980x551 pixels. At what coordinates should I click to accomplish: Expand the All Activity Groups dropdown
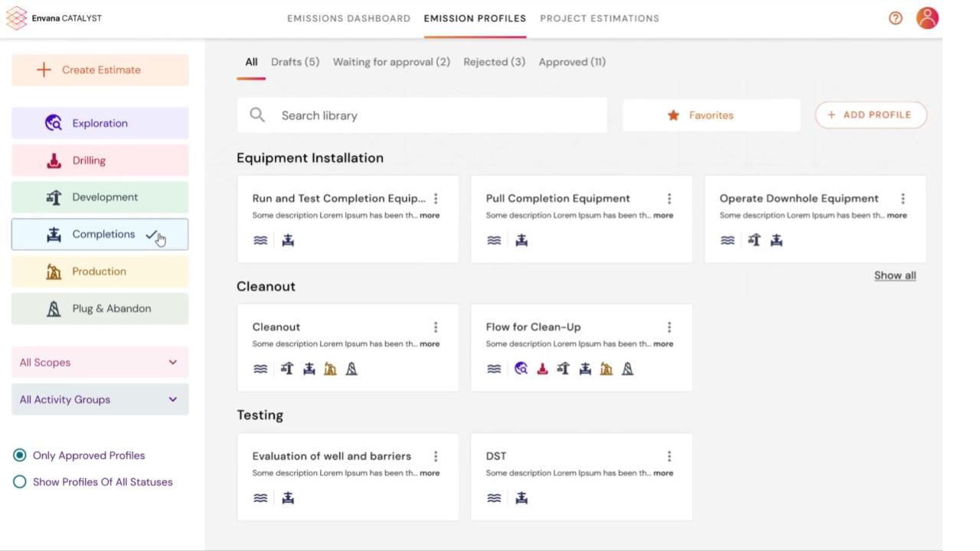[x=100, y=399]
